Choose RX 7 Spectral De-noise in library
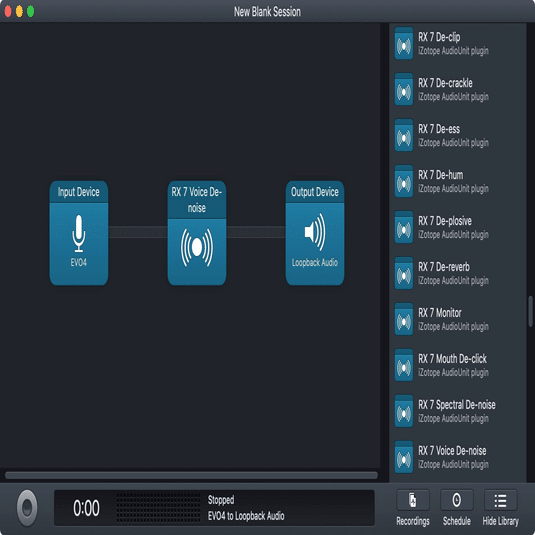The height and width of the screenshot is (535, 535). (x=445, y=411)
